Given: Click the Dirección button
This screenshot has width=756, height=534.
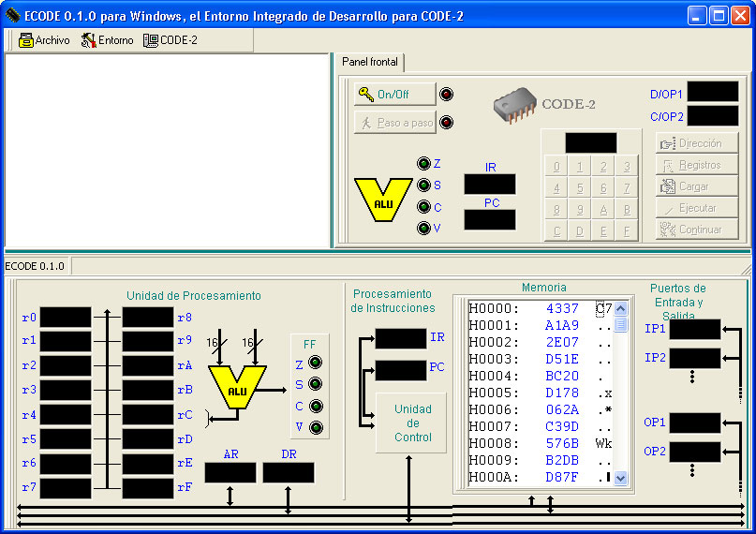Looking at the screenshot, I should [x=697, y=143].
